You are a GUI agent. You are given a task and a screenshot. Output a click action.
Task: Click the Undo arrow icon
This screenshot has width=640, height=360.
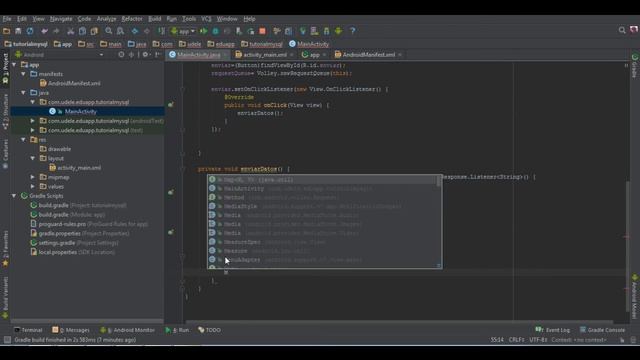[x=44, y=31]
